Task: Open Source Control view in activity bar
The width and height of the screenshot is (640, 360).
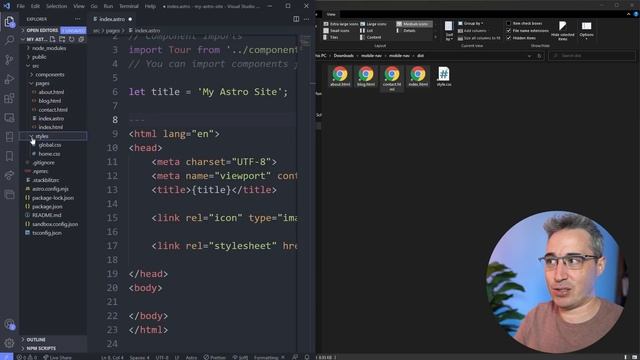Action: click(9, 60)
